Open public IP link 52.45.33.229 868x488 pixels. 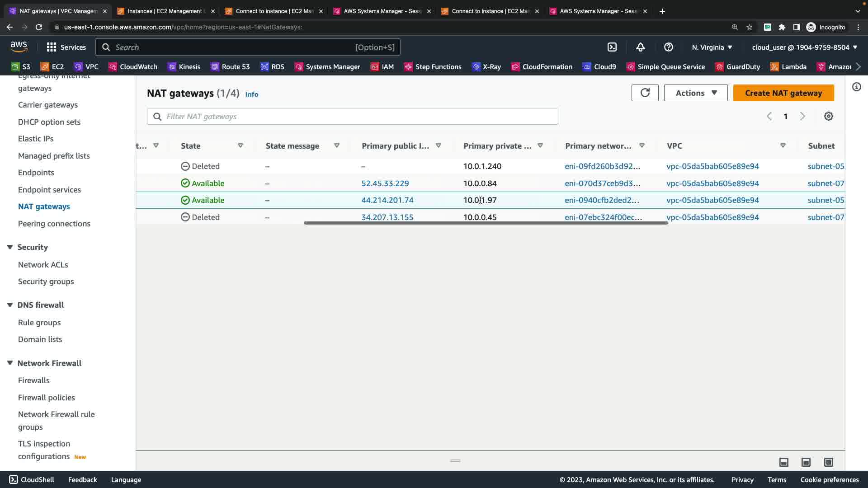(x=385, y=183)
